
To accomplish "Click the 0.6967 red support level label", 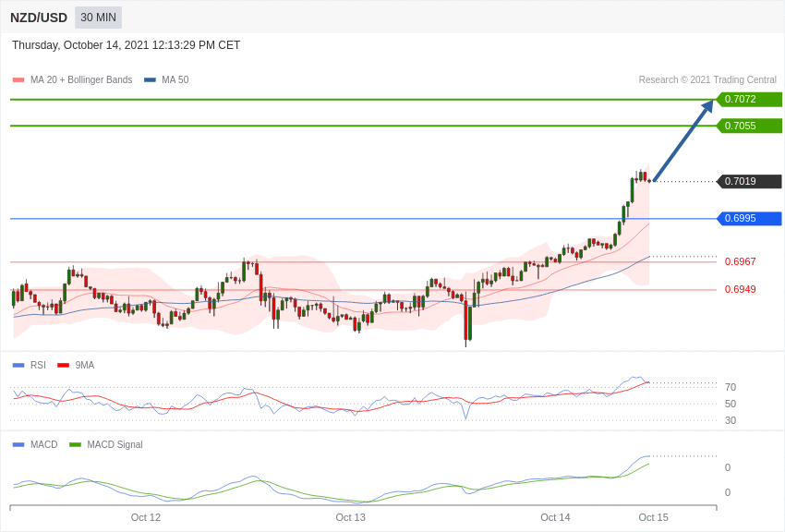I will click(740, 262).
